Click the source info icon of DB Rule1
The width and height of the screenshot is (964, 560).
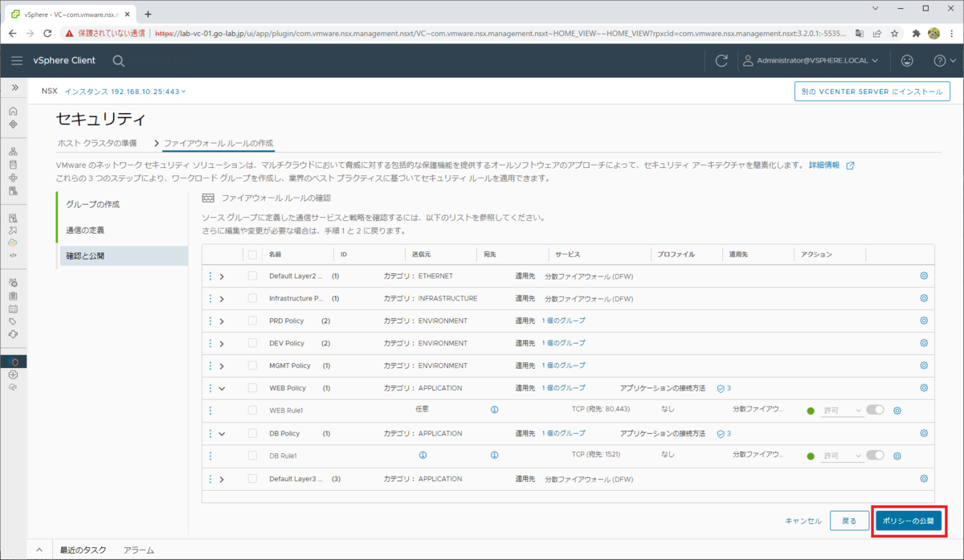point(423,455)
